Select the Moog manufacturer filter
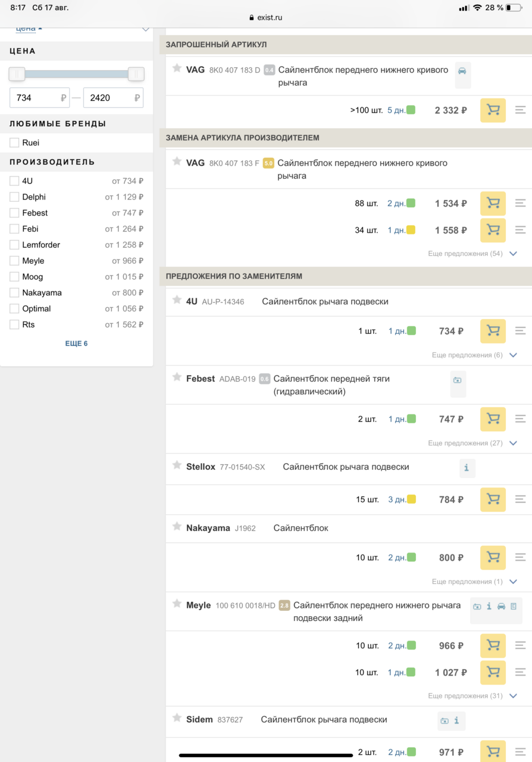532x762 pixels. click(x=14, y=277)
